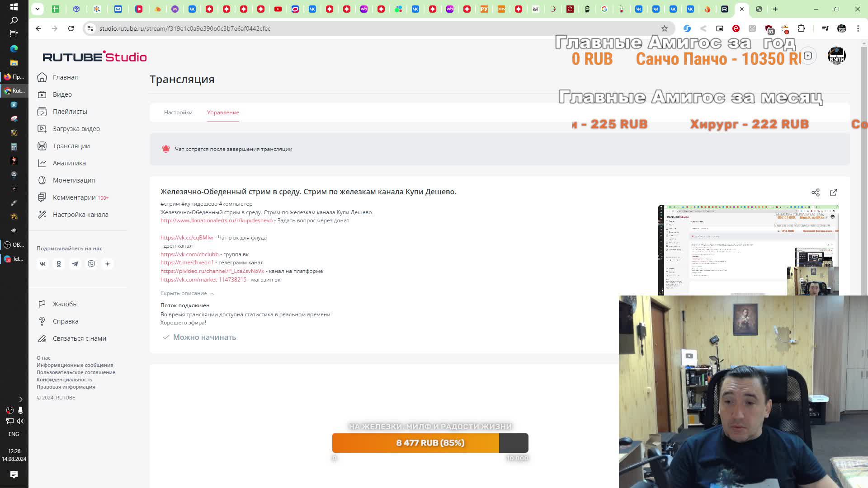
Task: Click the Viber social icon in sidebar
Action: [x=91, y=264]
